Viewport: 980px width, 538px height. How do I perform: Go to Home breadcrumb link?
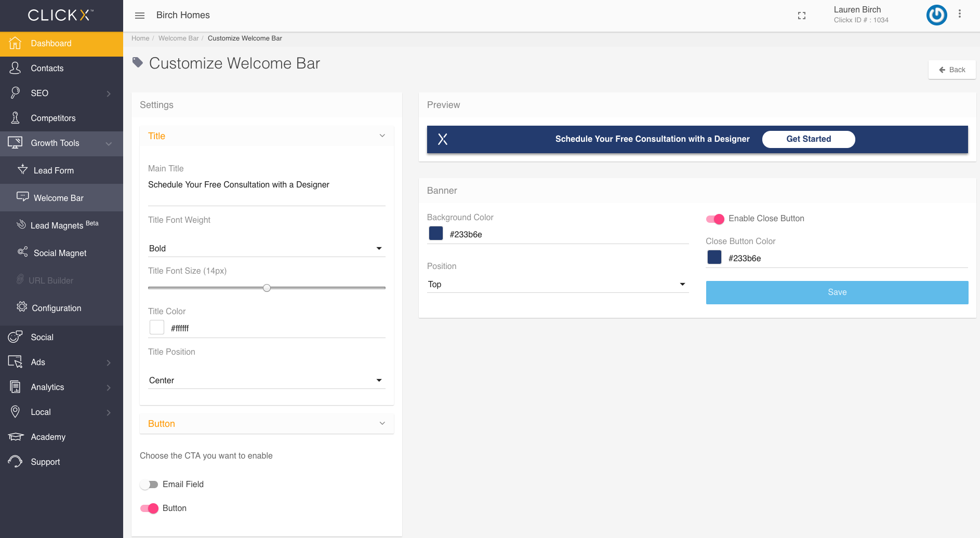(x=140, y=38)
